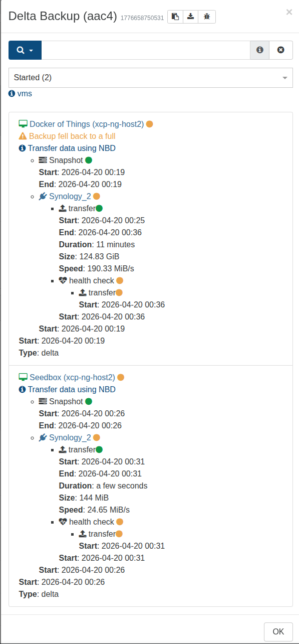The image size is (299, 644).
Task: Click the warning triangle beside 'Backup fell back'
Action: [23, 136]
